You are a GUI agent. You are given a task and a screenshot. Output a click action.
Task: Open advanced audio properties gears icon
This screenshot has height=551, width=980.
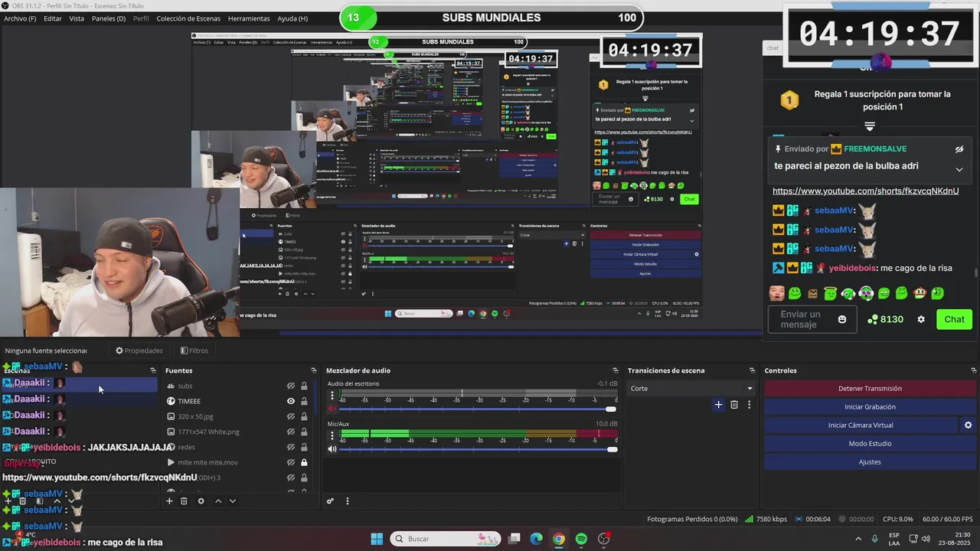(x=330, y=501)
